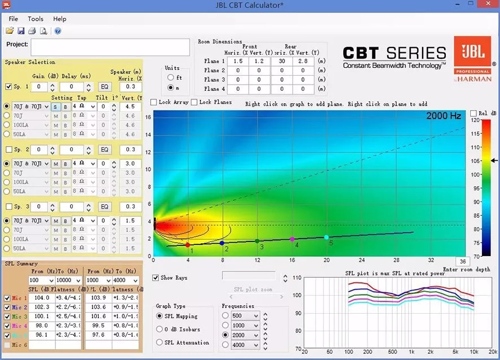
Task: Click the red microphone 1 marker on graph
Action: 188,245
